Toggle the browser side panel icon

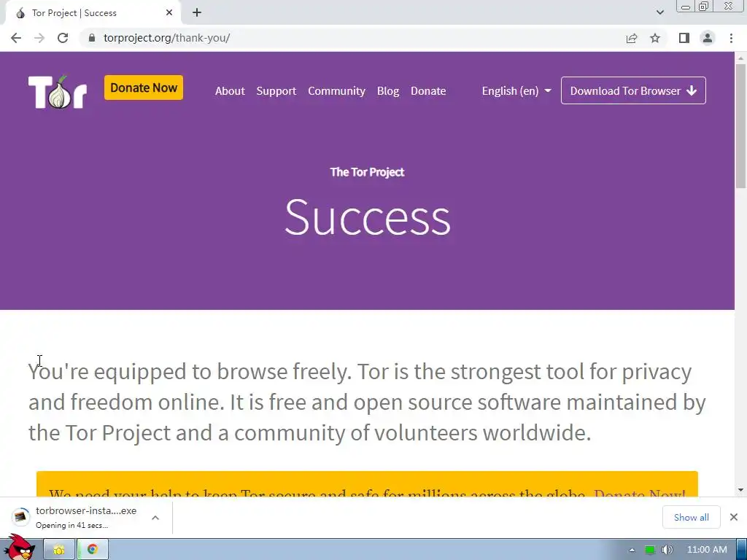[684, 38]
